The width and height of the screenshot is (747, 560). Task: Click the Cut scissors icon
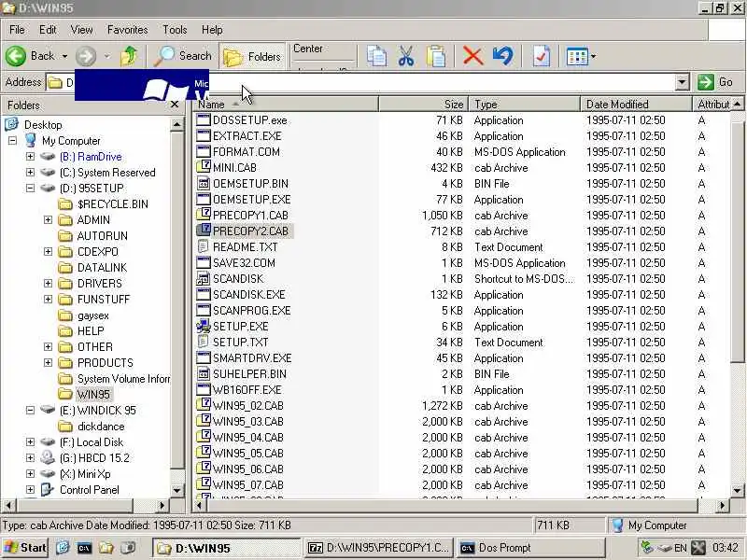[x=406, y=56]
